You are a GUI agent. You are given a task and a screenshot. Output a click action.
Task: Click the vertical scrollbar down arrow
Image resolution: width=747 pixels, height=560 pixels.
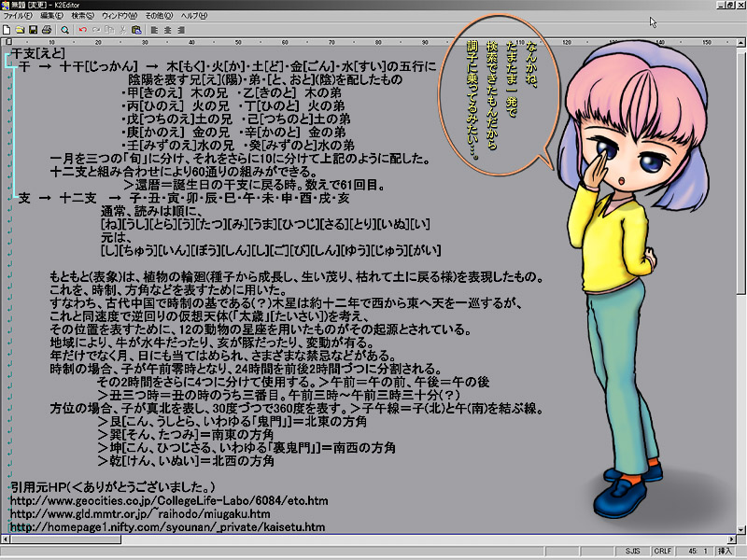(x=741, y=529)
